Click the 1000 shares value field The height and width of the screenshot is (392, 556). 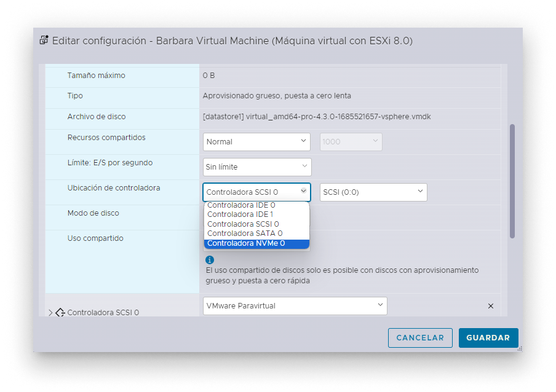pyautogui.click(x=351, y=141)
